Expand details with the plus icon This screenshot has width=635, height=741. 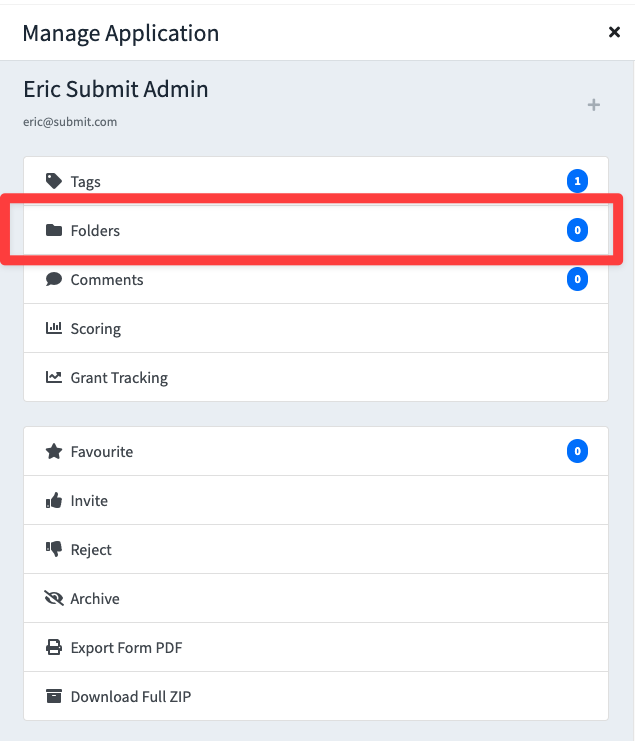point(594,105)
